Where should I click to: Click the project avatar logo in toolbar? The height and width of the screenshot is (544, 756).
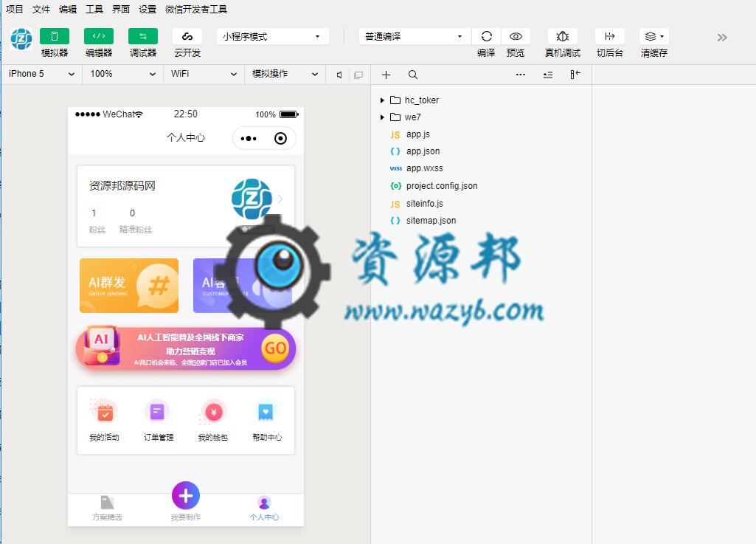coord(21,39)
